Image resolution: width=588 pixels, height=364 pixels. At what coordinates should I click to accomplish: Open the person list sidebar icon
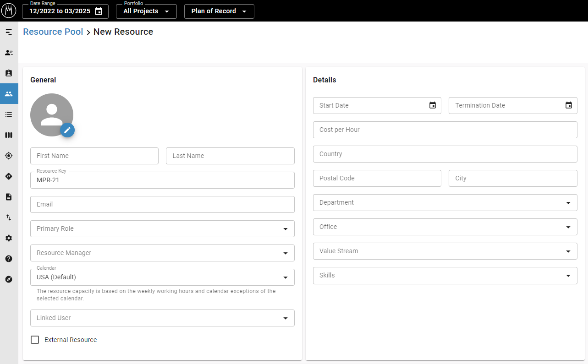9,53
